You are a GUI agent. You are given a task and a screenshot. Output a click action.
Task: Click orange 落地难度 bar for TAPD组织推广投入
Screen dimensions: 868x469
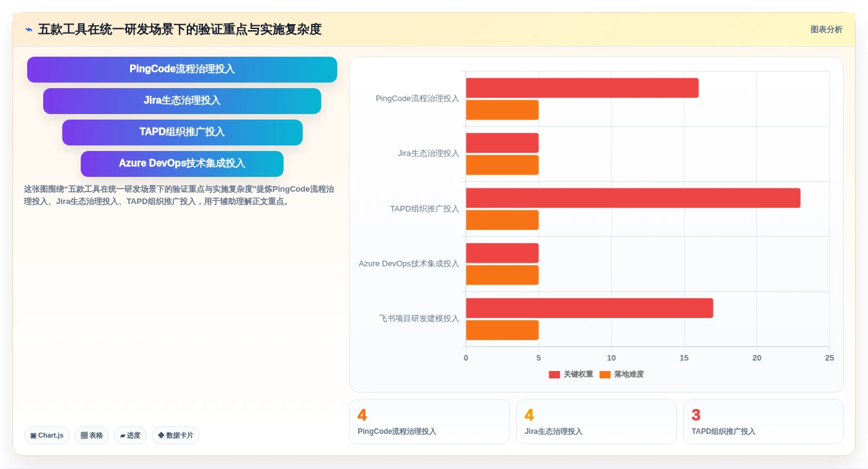(x=502, y=220)
